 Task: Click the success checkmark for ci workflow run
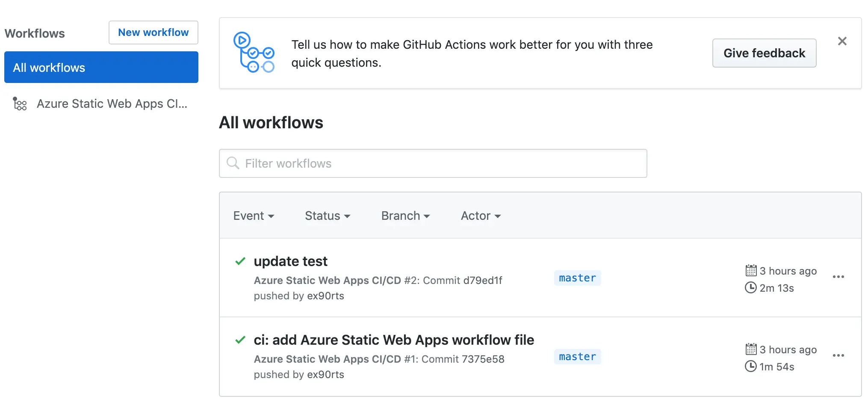coord(240,340)
